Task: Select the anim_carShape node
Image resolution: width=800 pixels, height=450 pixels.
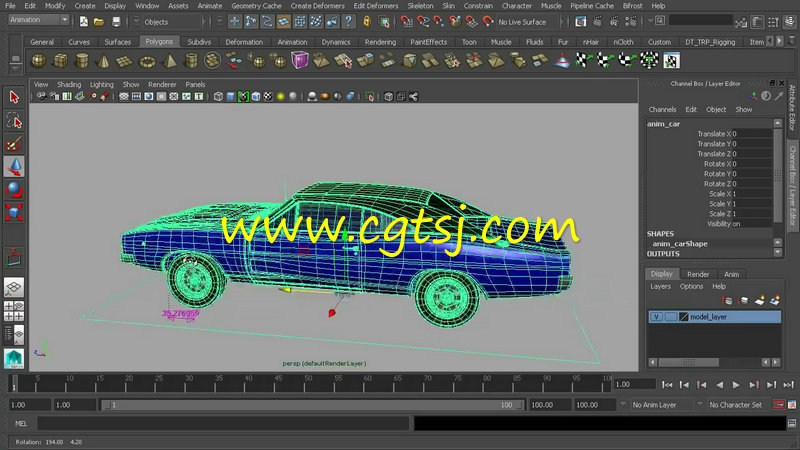Action: coord(680,243)
